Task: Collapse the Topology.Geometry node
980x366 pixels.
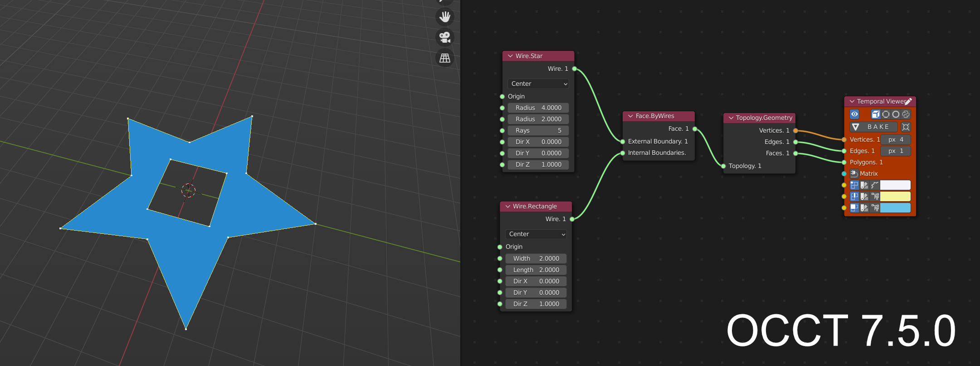Action: pyautogui.click(x=731, y=118)
